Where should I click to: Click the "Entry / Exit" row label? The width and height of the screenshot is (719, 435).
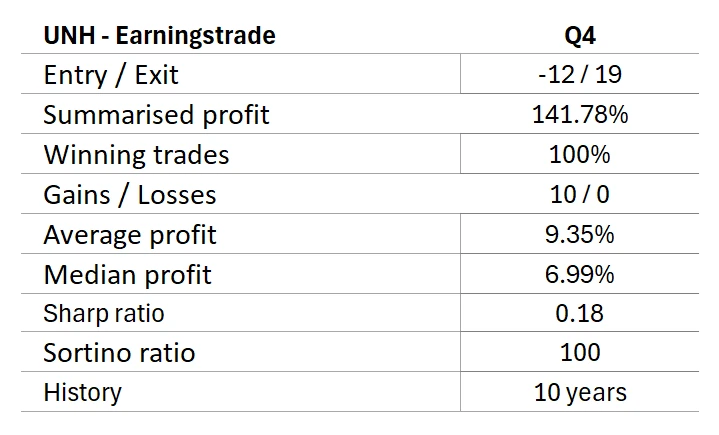pos(111,76)
